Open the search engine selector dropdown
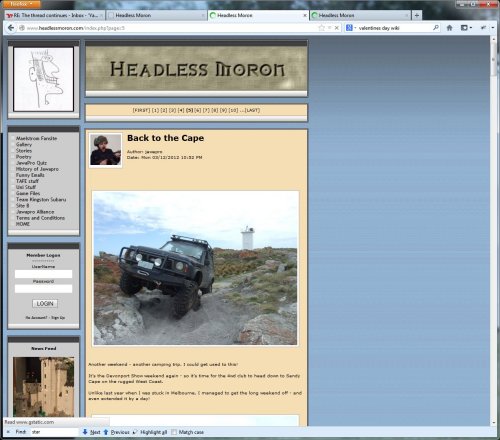This screenshot has height=440, width=500. click(351, 28)
